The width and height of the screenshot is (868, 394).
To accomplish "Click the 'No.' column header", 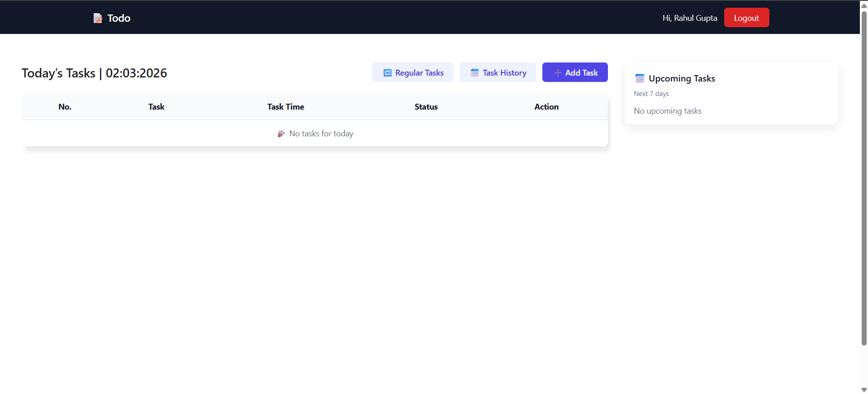I will (65, 107).
